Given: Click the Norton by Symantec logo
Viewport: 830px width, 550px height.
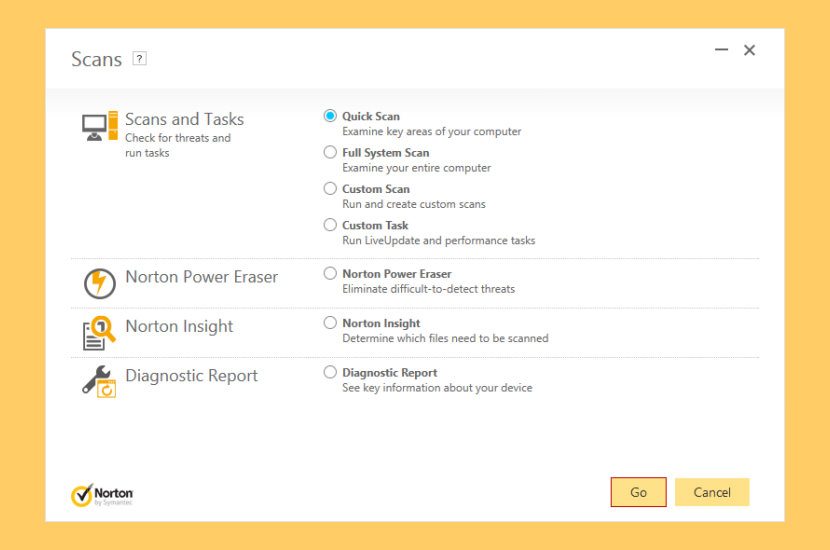Looking at the screenshot, I should pos(102,495).
